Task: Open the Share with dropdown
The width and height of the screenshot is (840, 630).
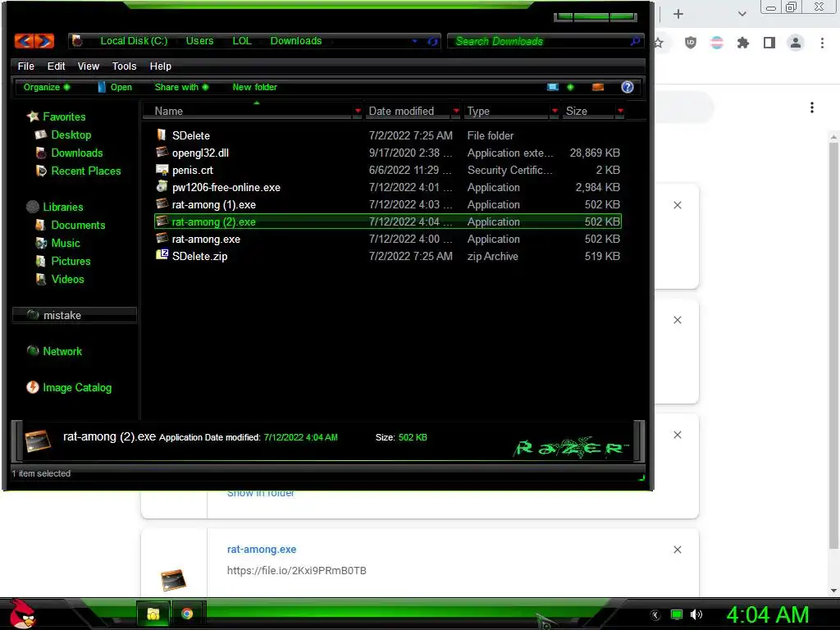Action: pos(181,87)
